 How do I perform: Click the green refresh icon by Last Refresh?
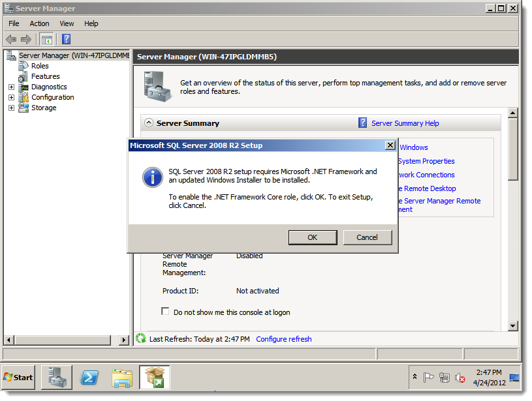140,338
